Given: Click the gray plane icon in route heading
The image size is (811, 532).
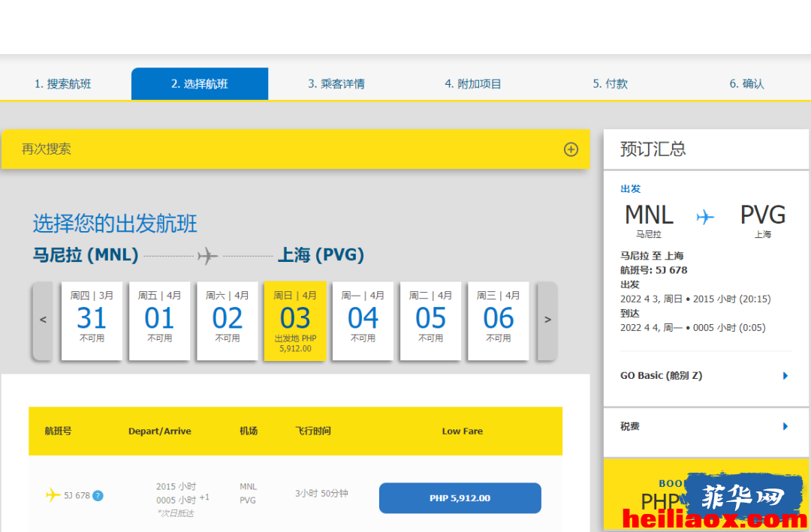Looking at the screenshot, I should 207,255.
